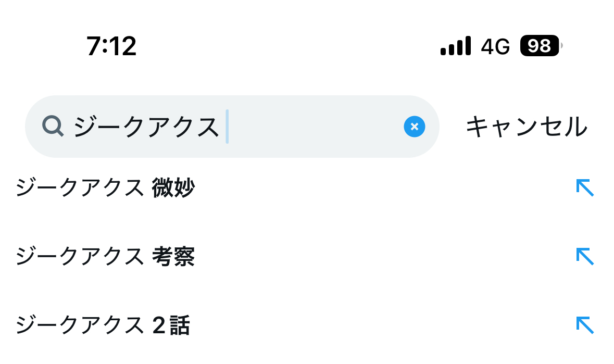The height and width of the screenshot is (364, 614).
Task: Fill the search with 2話 using the arrow icon
Action: 585,325
